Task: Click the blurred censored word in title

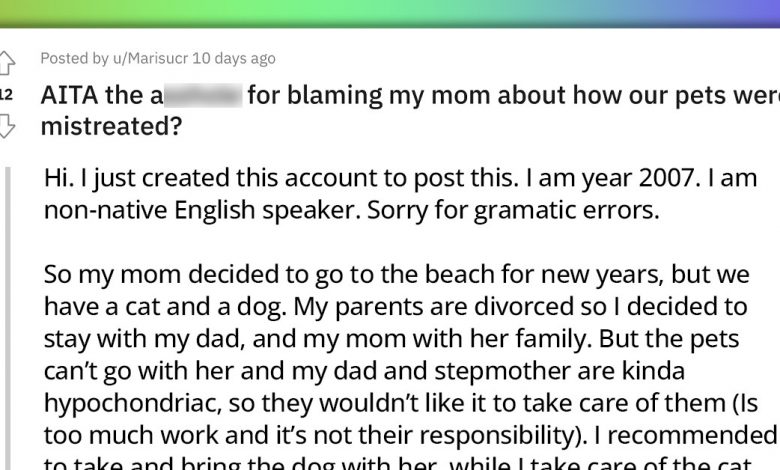Action: click(201, 97)
